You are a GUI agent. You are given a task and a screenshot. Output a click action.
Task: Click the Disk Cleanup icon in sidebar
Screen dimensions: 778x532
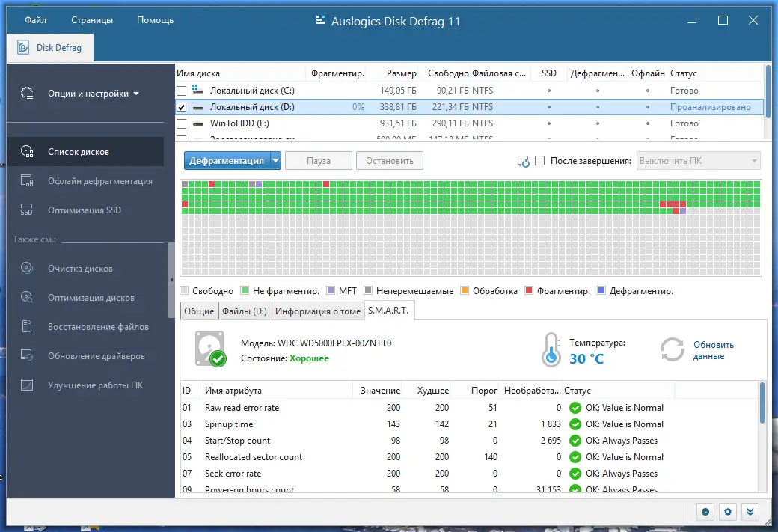27,269
